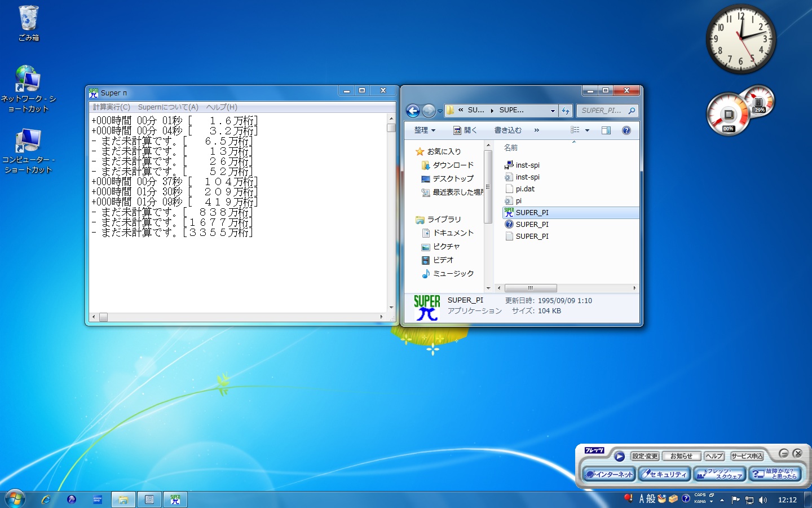Open the 計算実行(C) menu in Super π
Screen dimensions: 812x508
coord(111,107)
